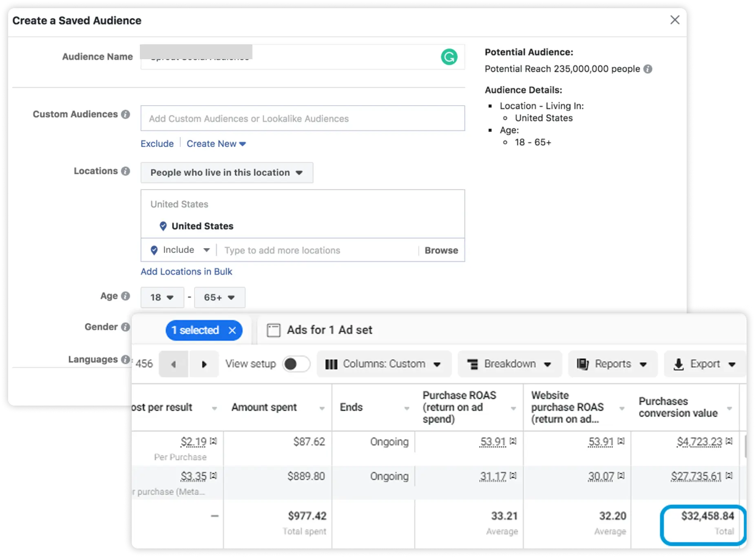Image resolution: width=756 pixels, height=557 pixels.
Task: Click the Custom Audiences input field
Action: 302,119
